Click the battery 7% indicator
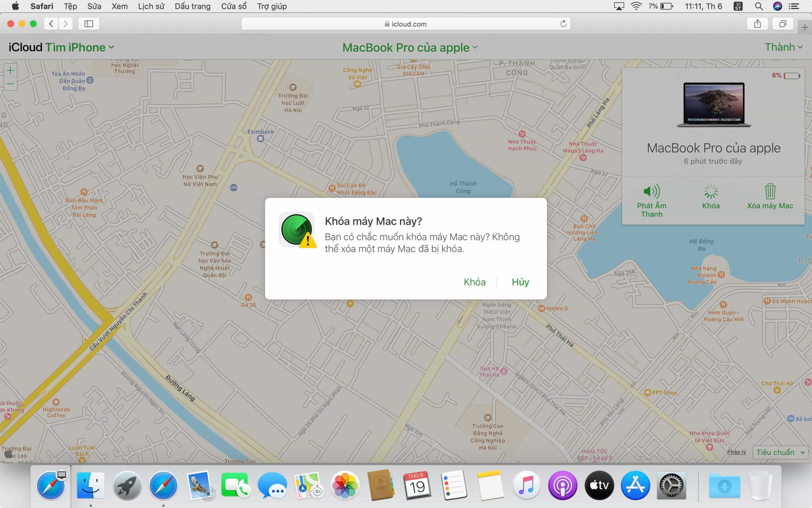This screenshot has width=812, height=508. pos(660,6)
